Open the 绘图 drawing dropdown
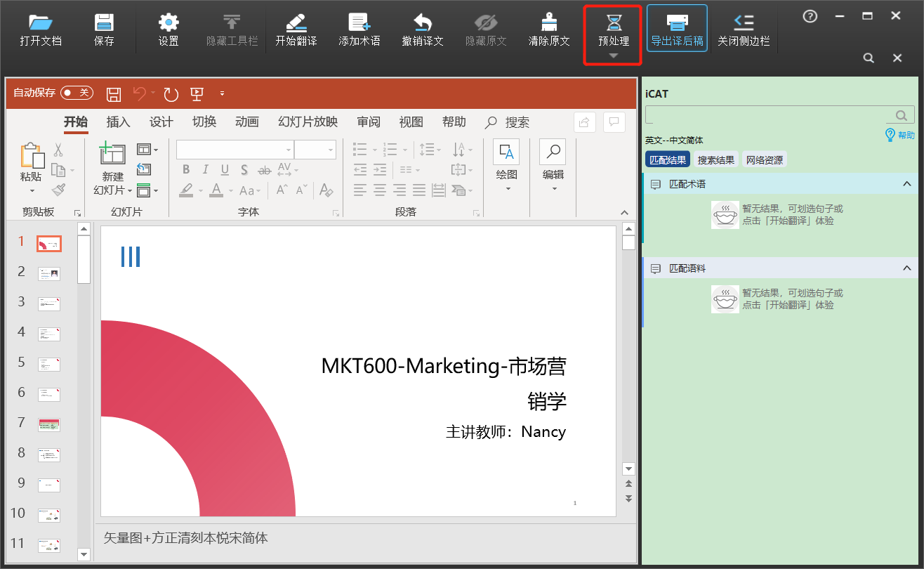The height and width of the screenshot is (569, 924). coord(506,166)
